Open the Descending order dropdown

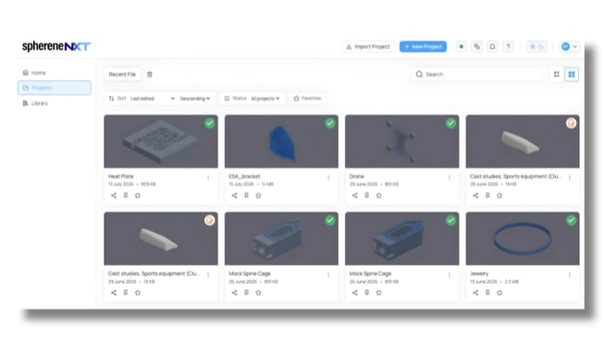(x=195, y=99)
